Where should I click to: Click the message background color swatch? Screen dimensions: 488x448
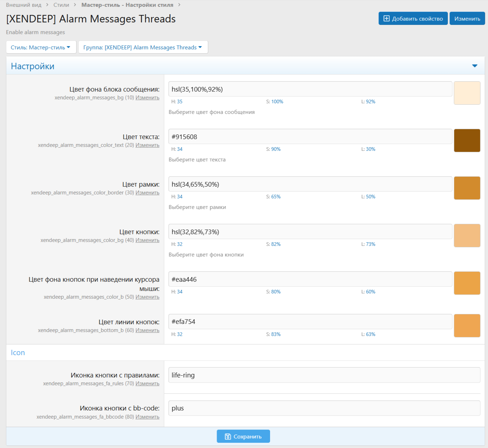point(467,93)
